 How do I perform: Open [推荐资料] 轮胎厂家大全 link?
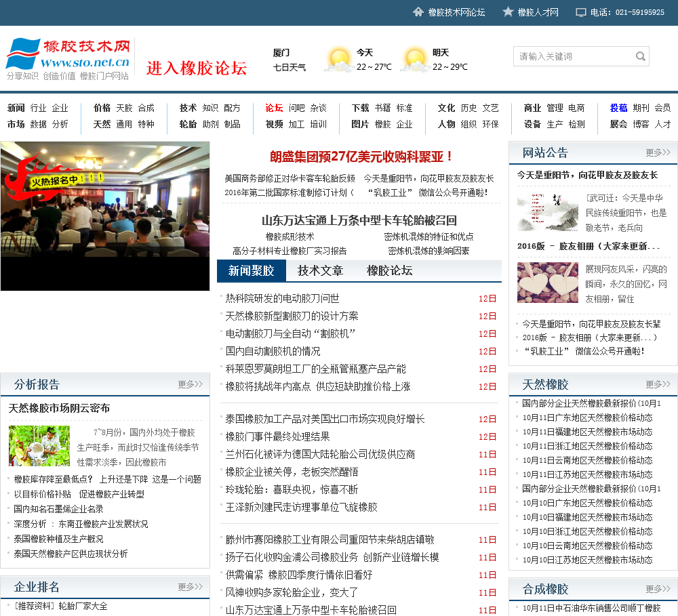(60, 607)
